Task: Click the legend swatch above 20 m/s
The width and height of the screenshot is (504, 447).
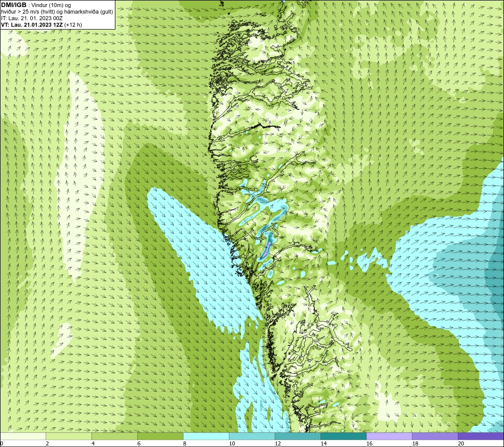Action: click(x=481, y=436)
